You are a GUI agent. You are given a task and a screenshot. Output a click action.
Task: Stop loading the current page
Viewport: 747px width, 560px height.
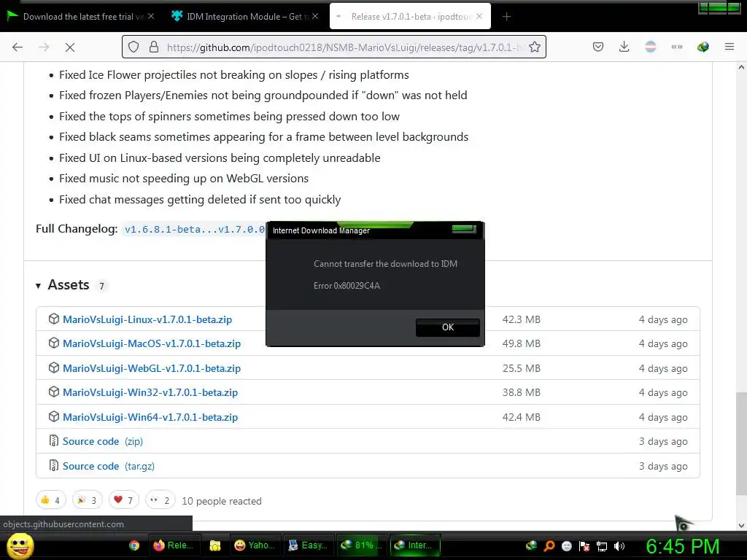click(x=69, y=47)
